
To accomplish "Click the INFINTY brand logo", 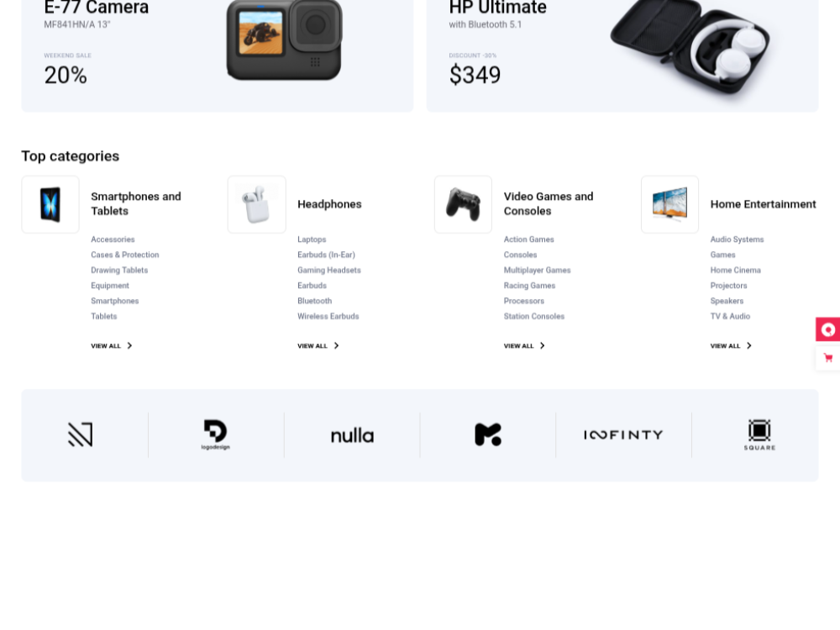I will click(623, 435).
